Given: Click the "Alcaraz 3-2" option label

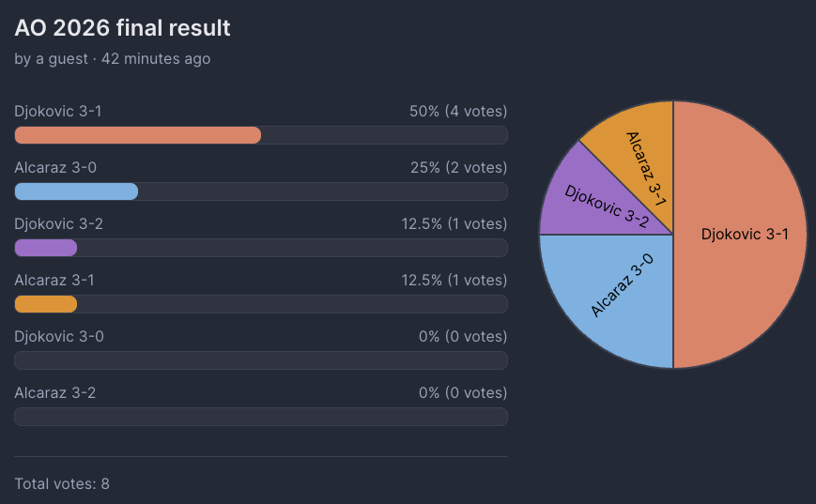Looking at the screenshot, I should pyautogui.click(x=55, y=392).
